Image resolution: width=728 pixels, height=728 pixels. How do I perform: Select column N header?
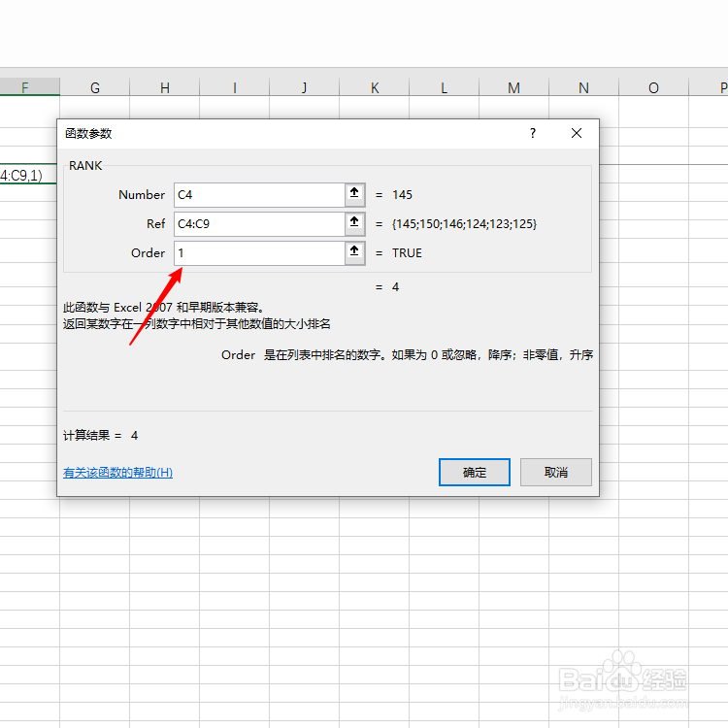[584, 87]
